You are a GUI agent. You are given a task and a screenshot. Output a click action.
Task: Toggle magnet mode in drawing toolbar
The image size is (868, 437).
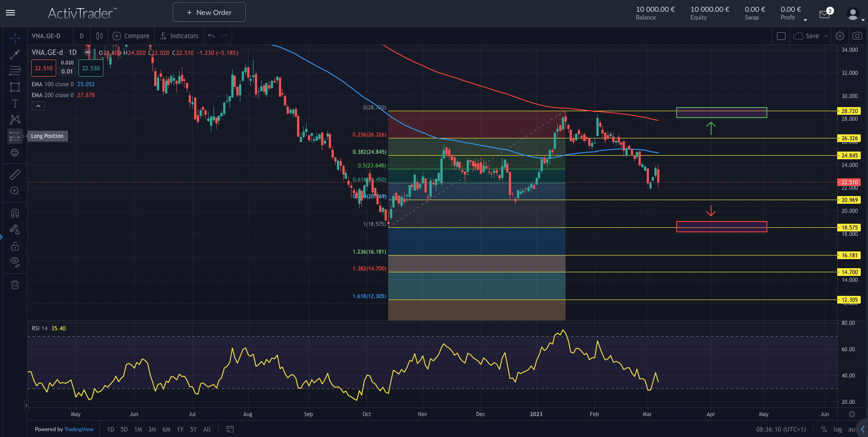click(15, 213)
